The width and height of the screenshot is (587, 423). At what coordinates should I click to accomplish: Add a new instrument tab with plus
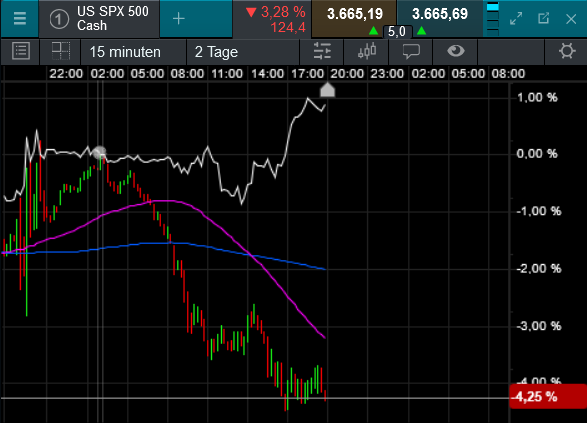click(179, 18)
